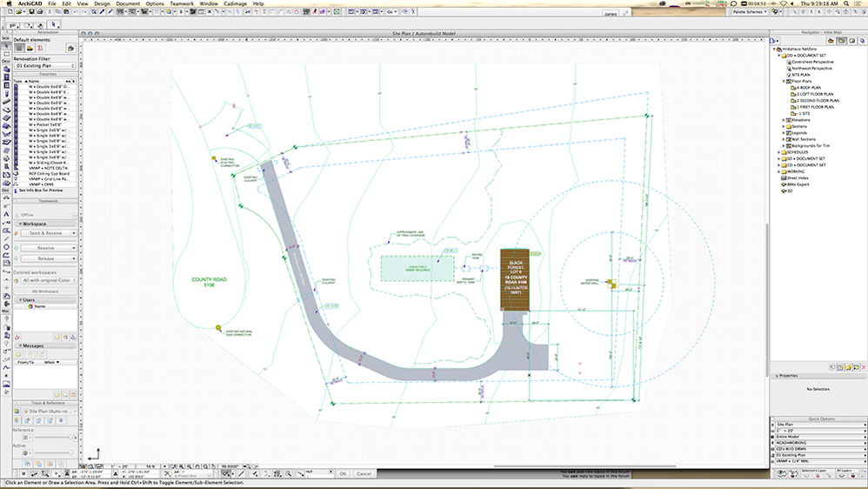Click the Paste icon in the toolbar

point(66,11)
